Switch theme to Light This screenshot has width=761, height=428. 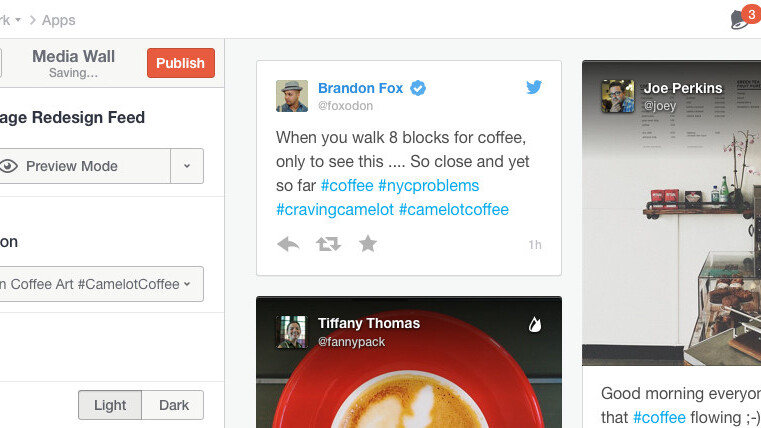110,405
